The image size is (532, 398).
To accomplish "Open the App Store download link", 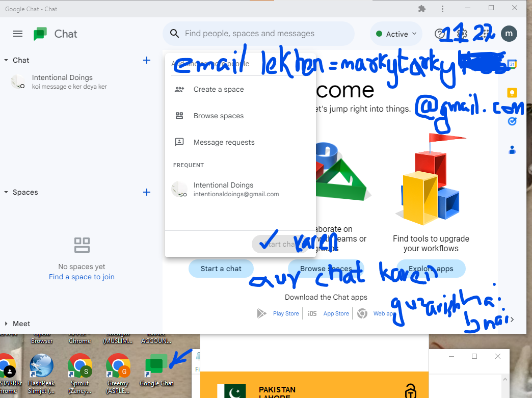I will (336, 313).
